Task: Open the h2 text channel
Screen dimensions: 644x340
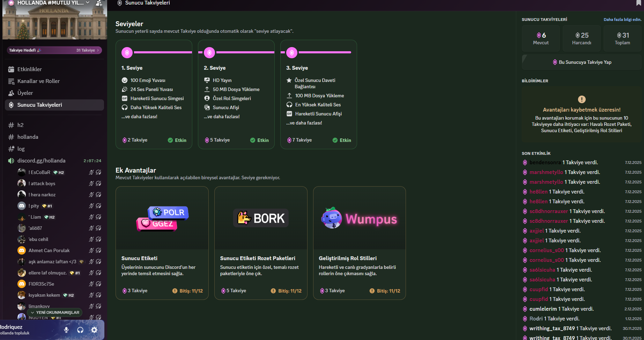Action: click(x=54, y=125)
